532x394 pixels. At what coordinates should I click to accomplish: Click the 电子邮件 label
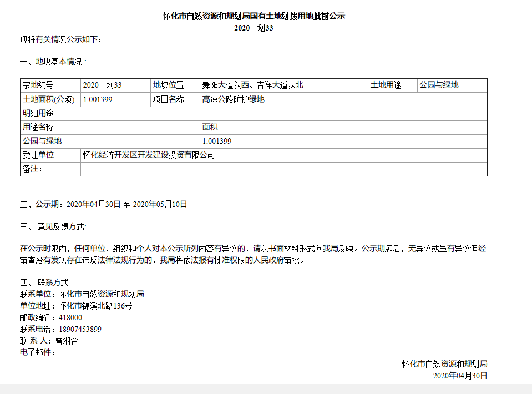click(x=37, y=352)
